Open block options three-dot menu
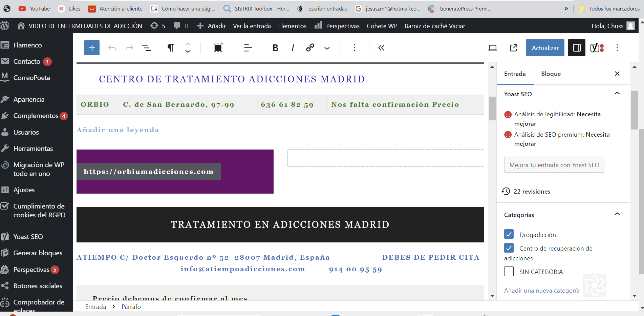The height and width of the screenshot is (316, 644). click(355, 48)
